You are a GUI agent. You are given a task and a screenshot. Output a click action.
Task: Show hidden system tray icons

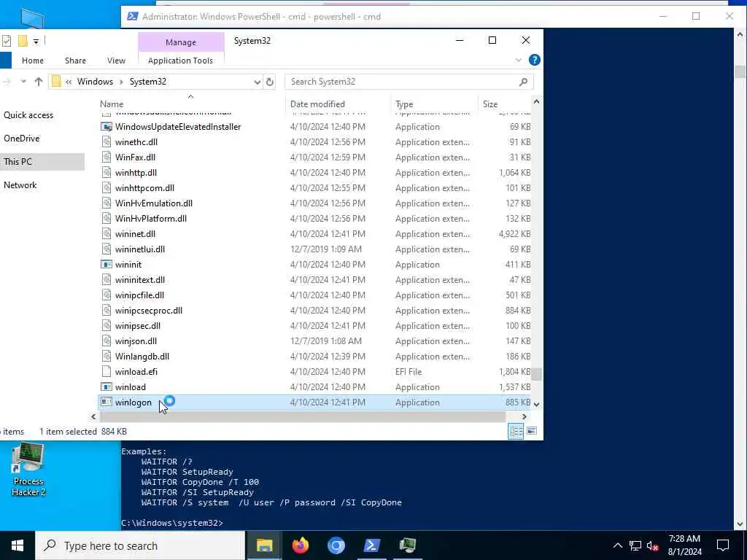point(617,545)
